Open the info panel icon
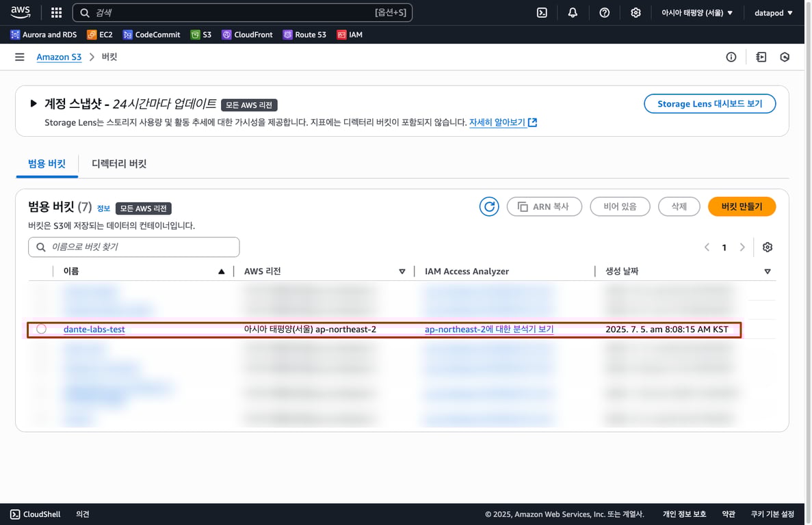The width and height of the screenshot is (812, 525). coord(731,57)
